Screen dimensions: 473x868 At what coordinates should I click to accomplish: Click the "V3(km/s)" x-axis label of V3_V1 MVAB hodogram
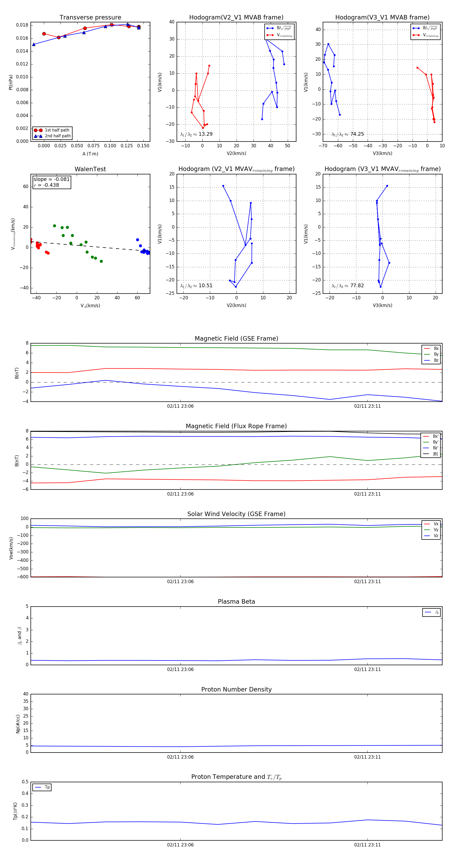(x=382, y=154)
